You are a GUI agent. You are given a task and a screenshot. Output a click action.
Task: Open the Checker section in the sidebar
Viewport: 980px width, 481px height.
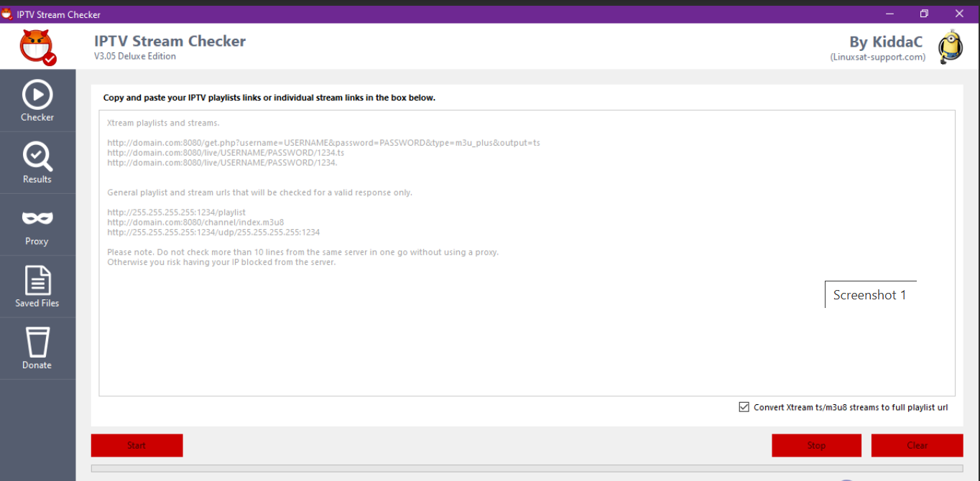click(37, 101)
